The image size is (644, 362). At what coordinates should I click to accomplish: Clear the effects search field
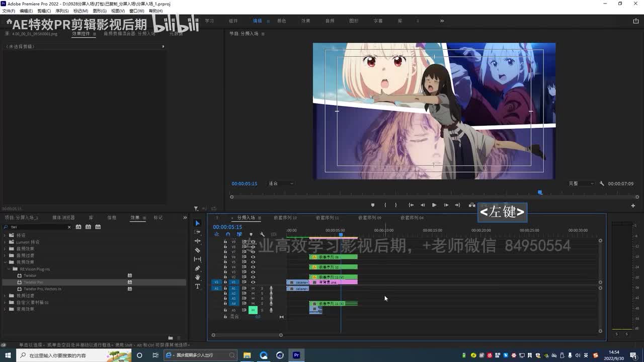[69, 227]
